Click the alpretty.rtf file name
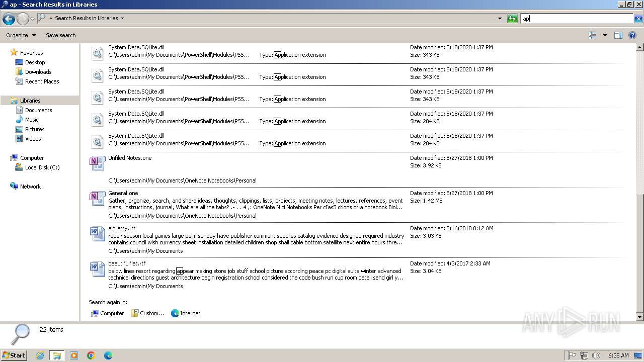Image resolution: width=644 pixels, height=362 pixels. (x=122, y=228)
